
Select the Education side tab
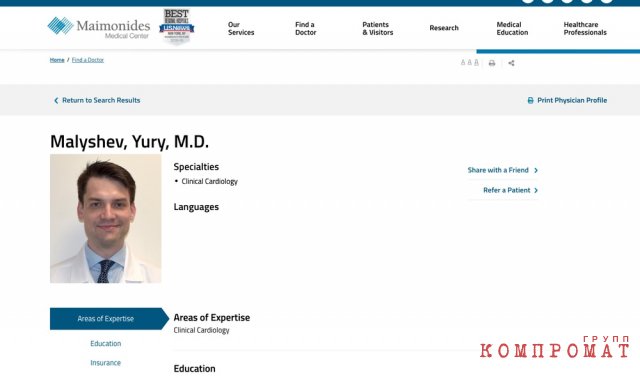(106, 344)
